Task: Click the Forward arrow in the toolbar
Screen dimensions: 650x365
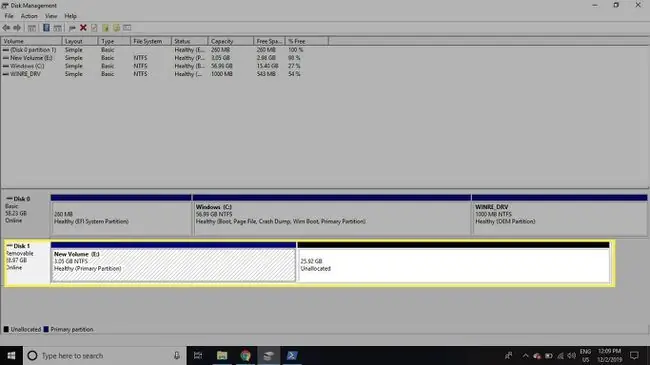Action: [x=17, y=28]
